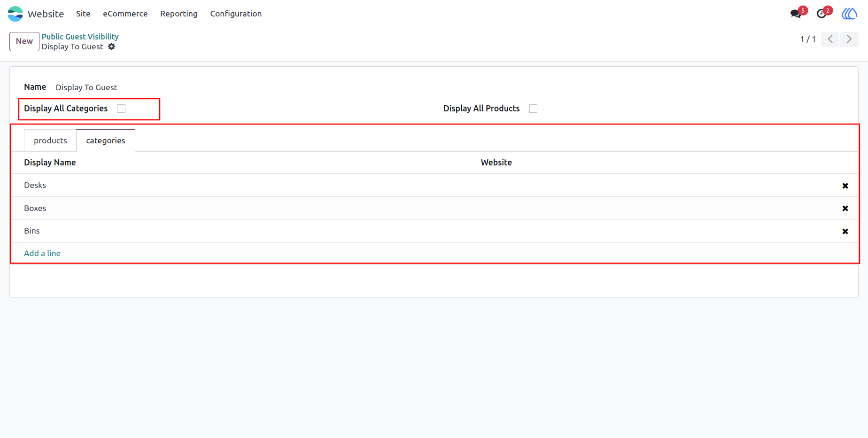Edit the Name field Display To Guest
This screenshot has width=868, height=438.
[x=86, y=87]
